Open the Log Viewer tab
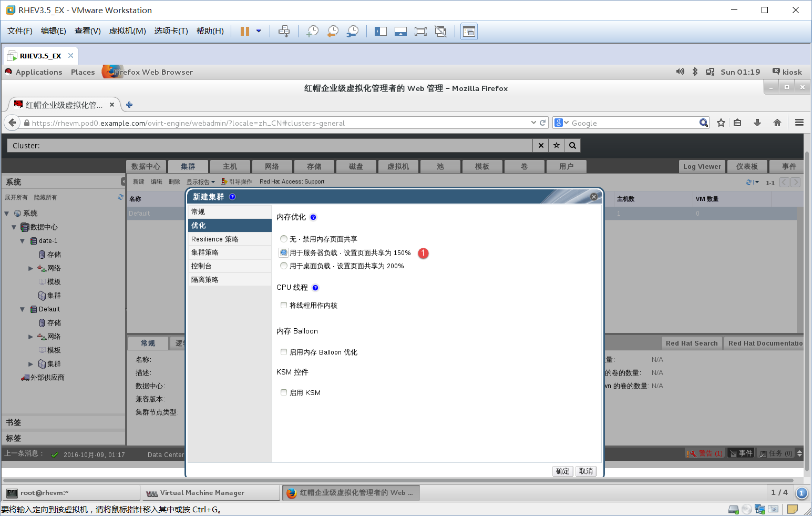The image size is (812, 516). (702, 166)
